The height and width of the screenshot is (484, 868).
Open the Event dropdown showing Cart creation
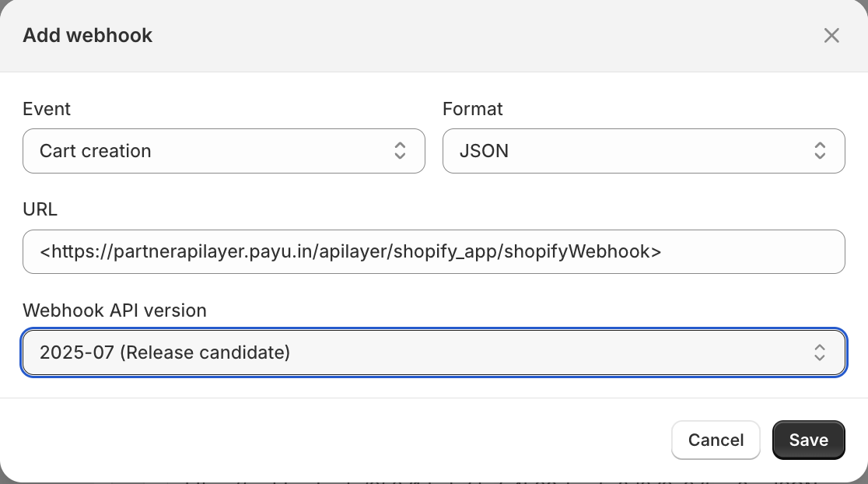[223, 151]
